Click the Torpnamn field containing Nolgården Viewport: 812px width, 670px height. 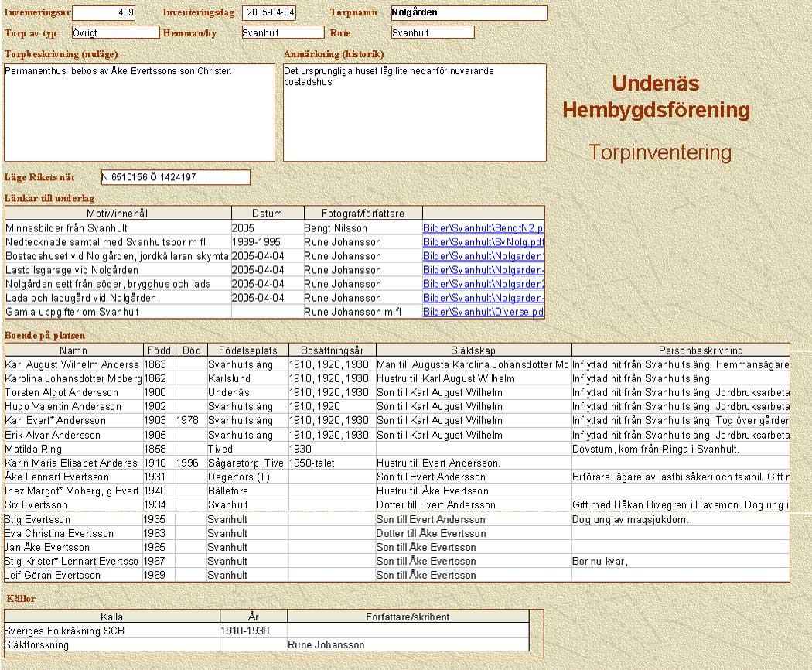(x=468, y=13)
